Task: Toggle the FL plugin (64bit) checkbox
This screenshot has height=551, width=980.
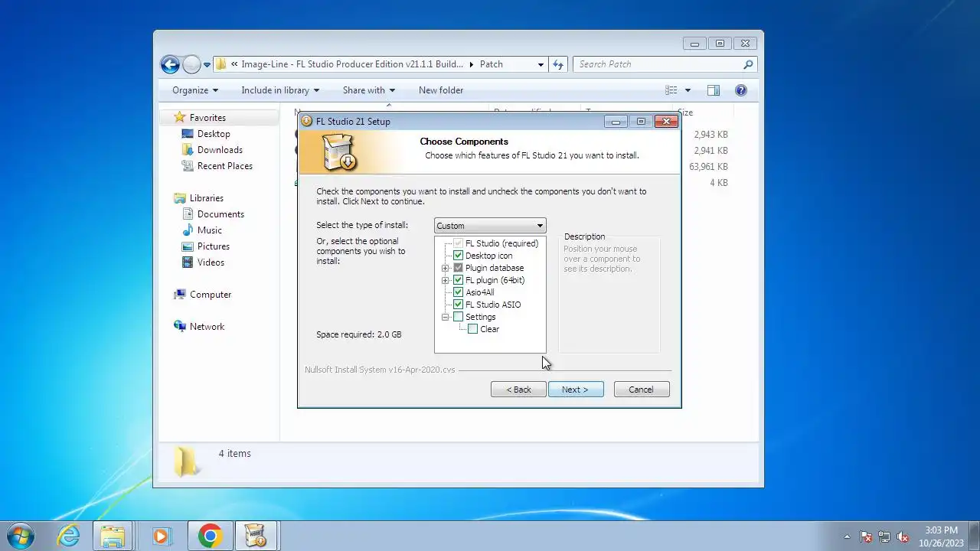Action: [x=458, y=280]
